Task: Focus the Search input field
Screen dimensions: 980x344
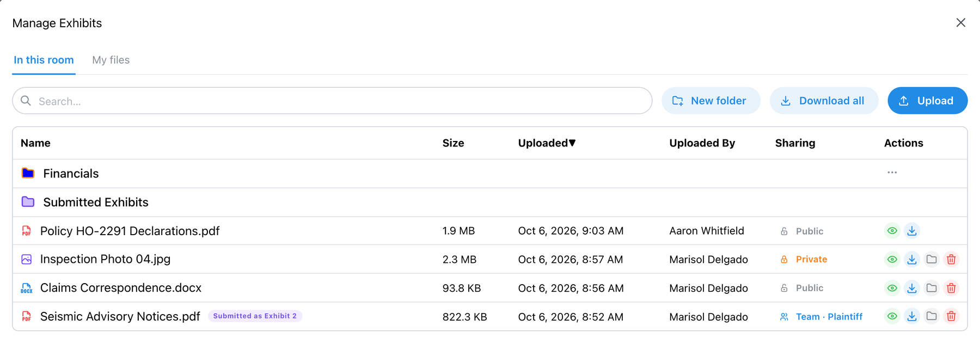Action: coord(332,101)
